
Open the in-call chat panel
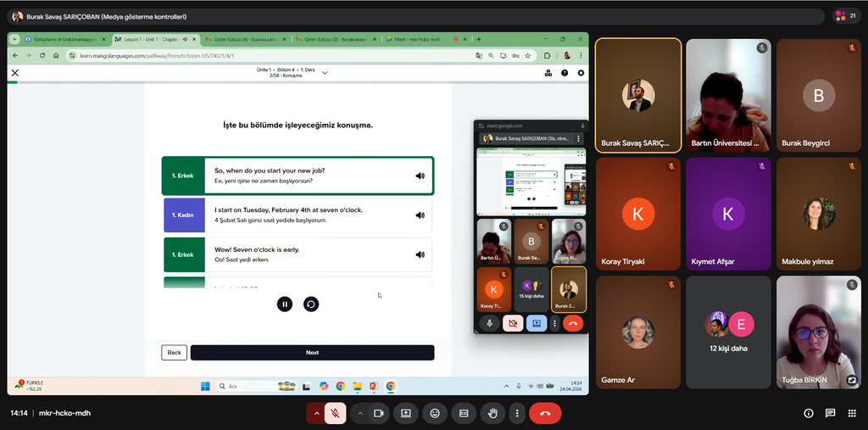pos(830,413)
